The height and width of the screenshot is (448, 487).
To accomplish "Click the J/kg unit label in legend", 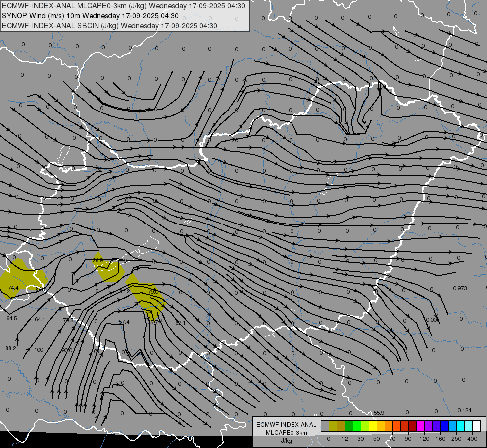I will 287,441.
